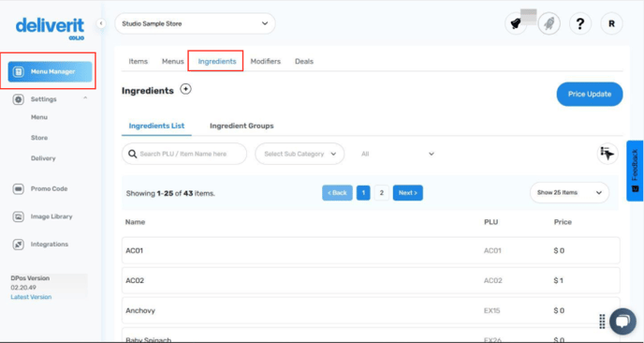
Task: Click the rocket icon in the header
Action: (549, 23)
